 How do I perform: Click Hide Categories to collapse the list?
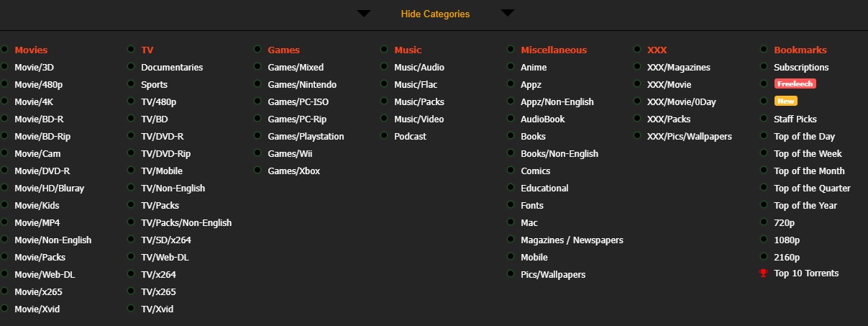(435, 14)
